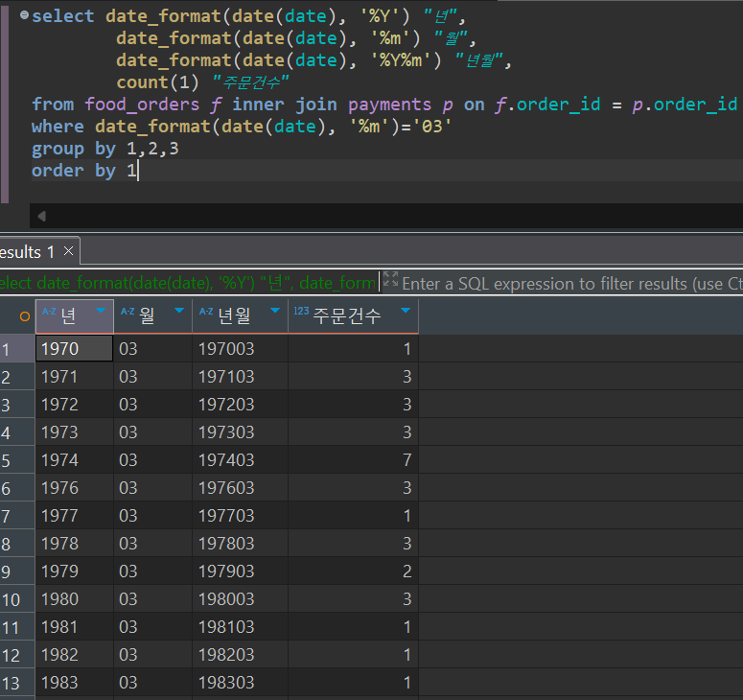Select the cell containing 197903
Viewport: 743px width, 700px height.
(x=240, y=572)
